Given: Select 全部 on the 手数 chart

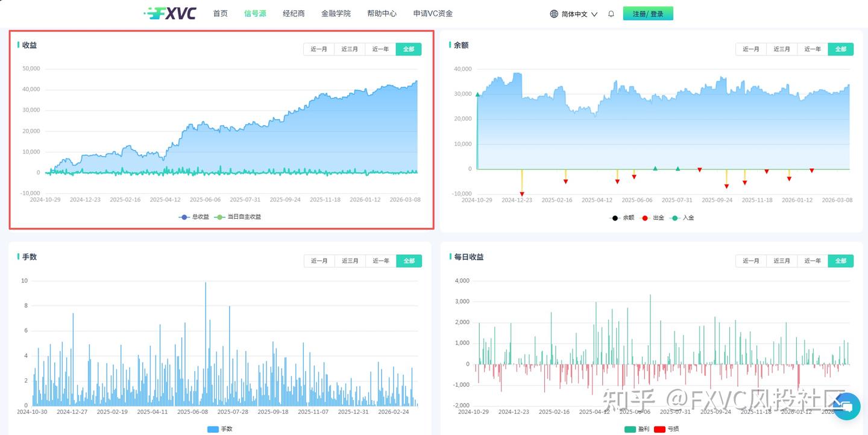Looking at the screenshot, I should tap(409, 260).
